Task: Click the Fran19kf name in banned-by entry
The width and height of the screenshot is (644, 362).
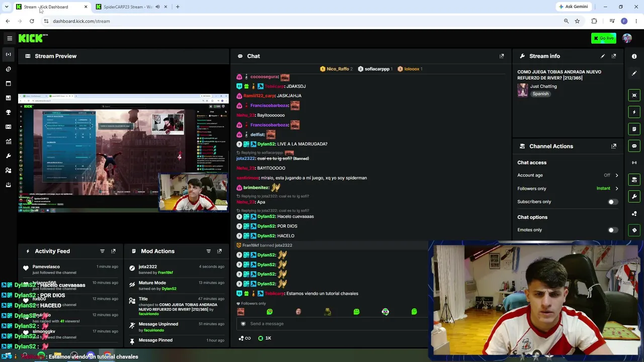Action: 166,273
